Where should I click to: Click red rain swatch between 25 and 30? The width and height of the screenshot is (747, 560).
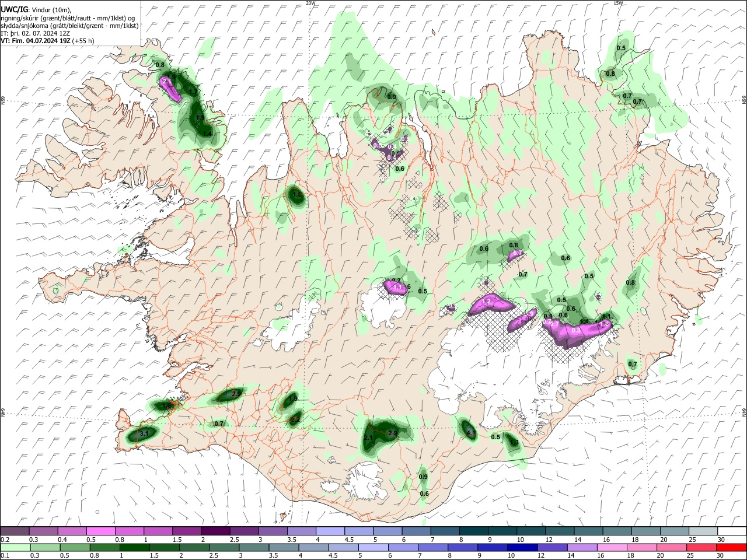point(702,547)
